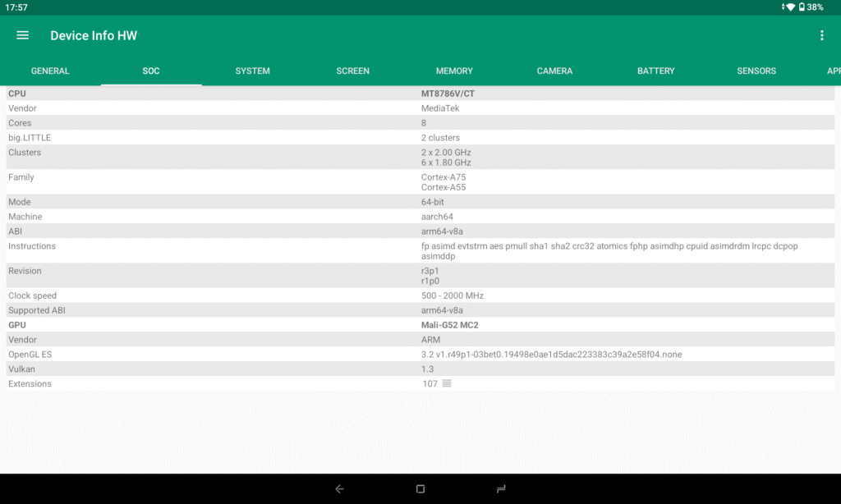Expand the Extensions list icon
The height and width of the screenshot is (504, 841).
click(447, 384)
